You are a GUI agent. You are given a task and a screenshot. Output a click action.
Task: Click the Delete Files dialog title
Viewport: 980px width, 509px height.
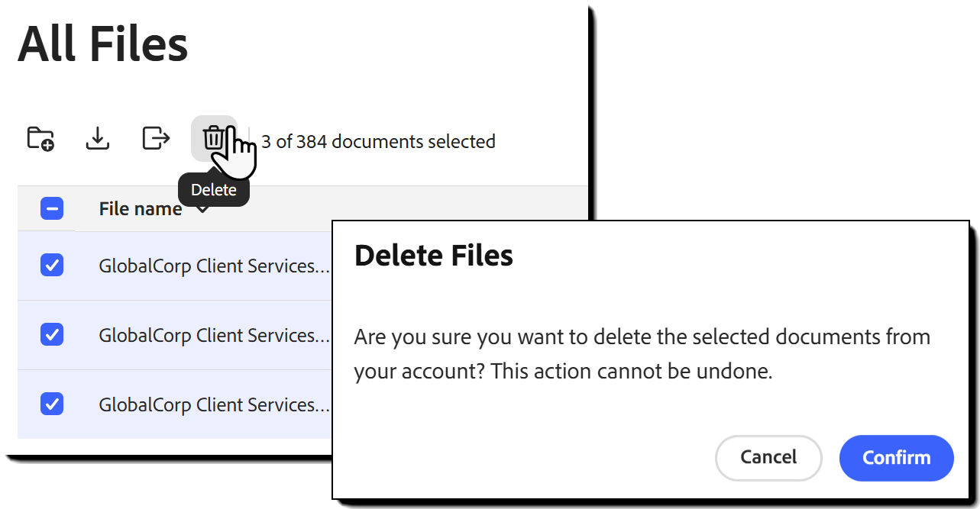click(433, 256)
